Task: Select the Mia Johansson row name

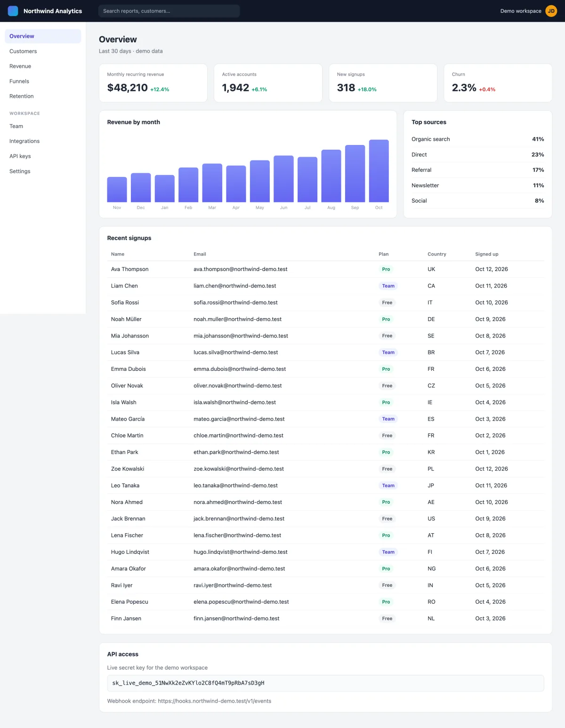Action: tap(130, 336)
